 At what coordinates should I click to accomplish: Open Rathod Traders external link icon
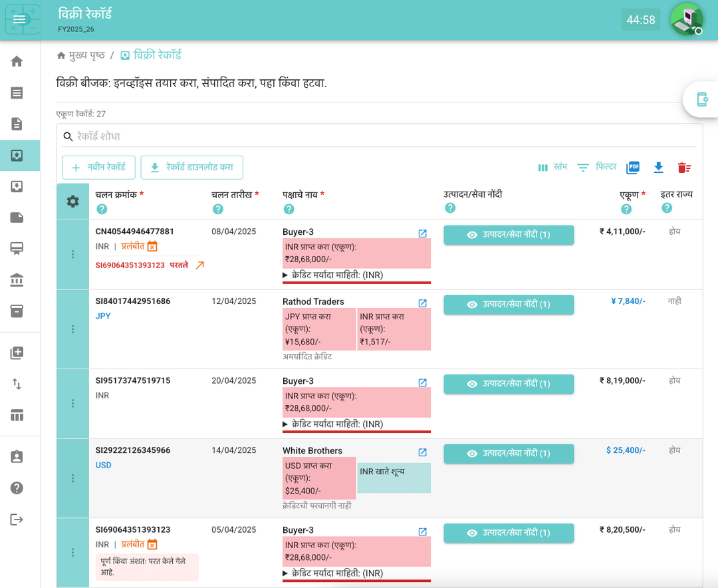[422, 303]
